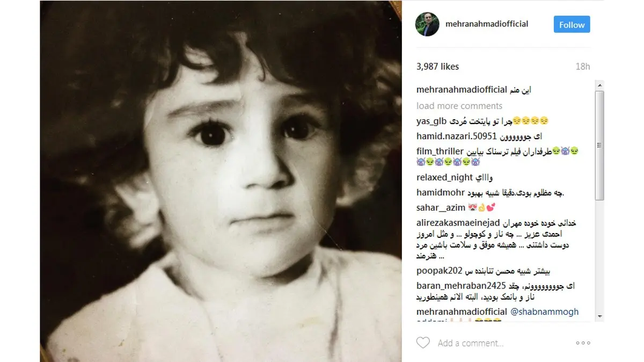Open yas_glb commenter profile

(431, 121)
